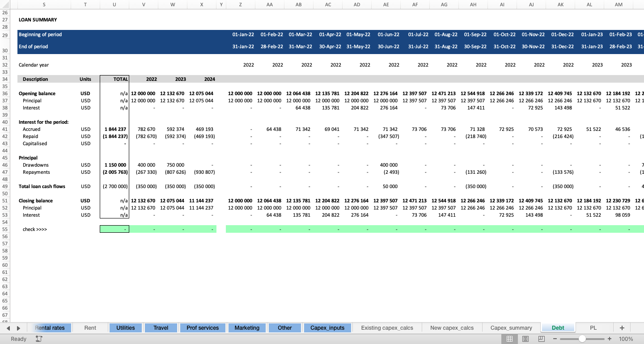Select the 2022 closing balance 12 132 670
The height and width of the screenshot is (344, 644).
point(144,201)
